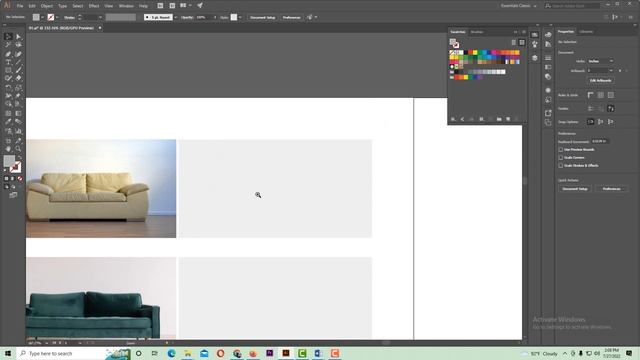Select the Column Graph tool
Screen dimensions: 640x360
click(18, 131)
